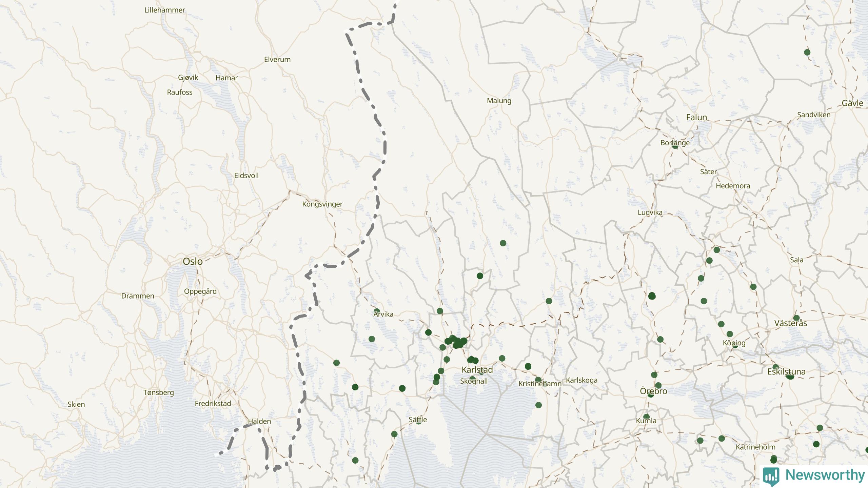Click the Malung town label
This screenshot has width=868, height=488.
point(499,101)
